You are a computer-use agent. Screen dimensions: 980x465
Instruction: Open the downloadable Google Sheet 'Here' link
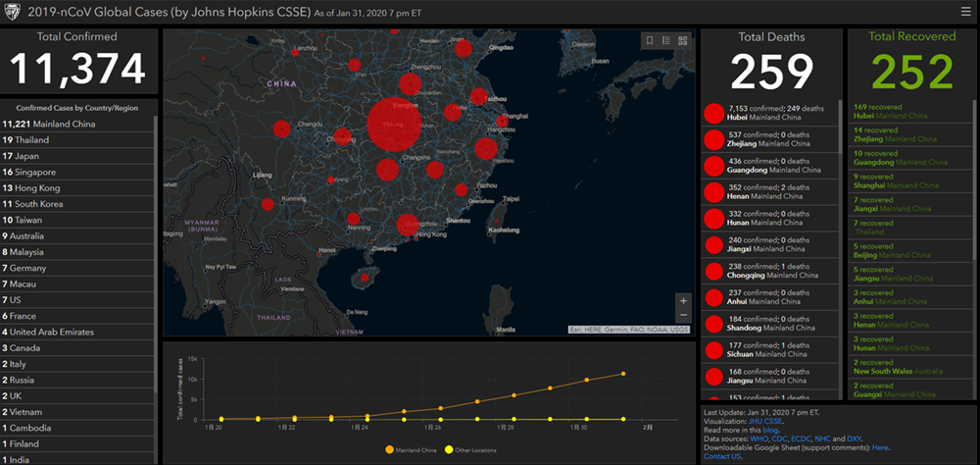click(880, 447)
